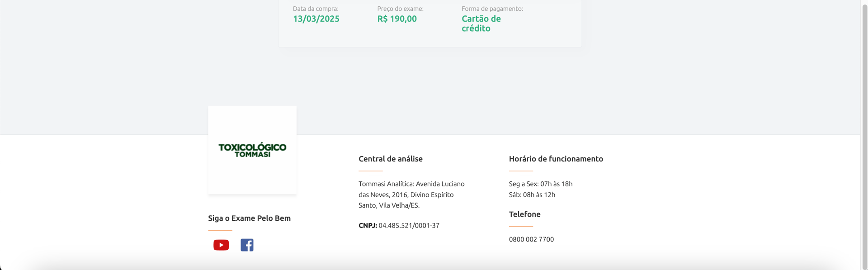Click the Siga o Exame Pelo Bem heading
This screenshot has width=868, height=270.
pos(250,218)
